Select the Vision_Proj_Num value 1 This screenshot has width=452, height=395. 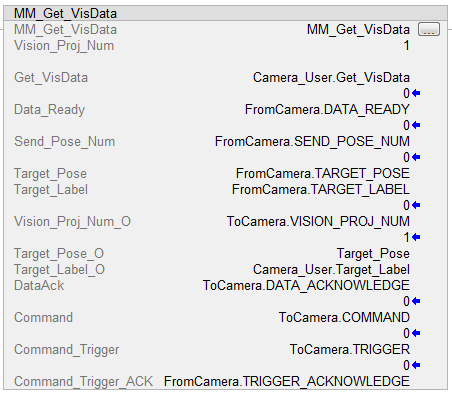[406, 45]
